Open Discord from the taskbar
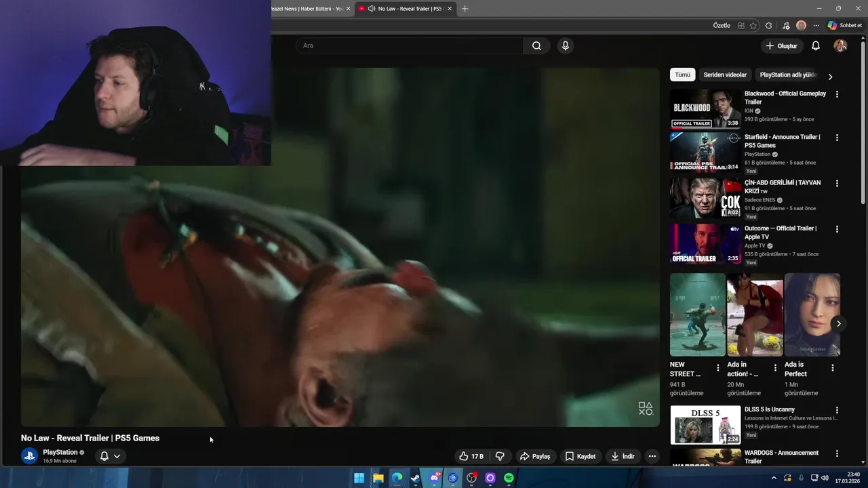 [x=435, y=478]
